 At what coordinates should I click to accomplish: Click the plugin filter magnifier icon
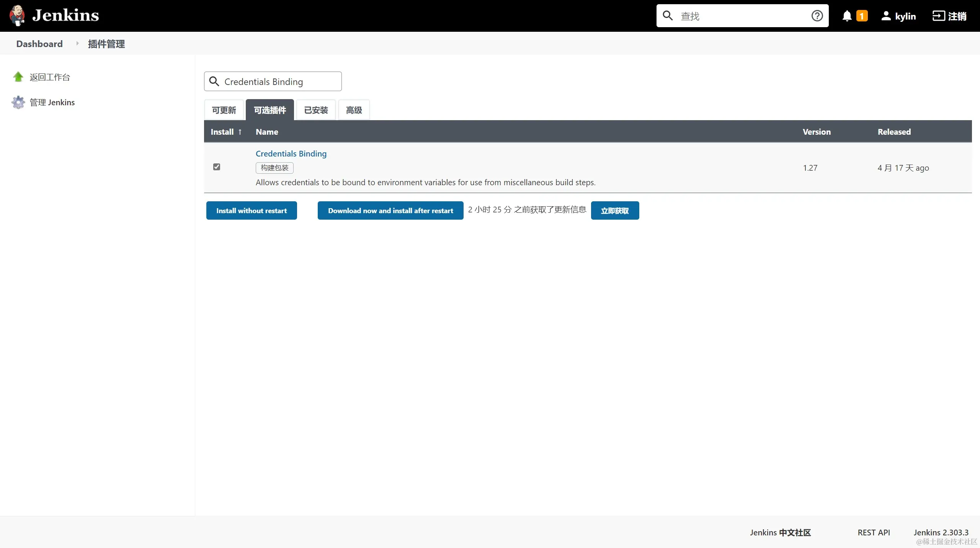214,82
